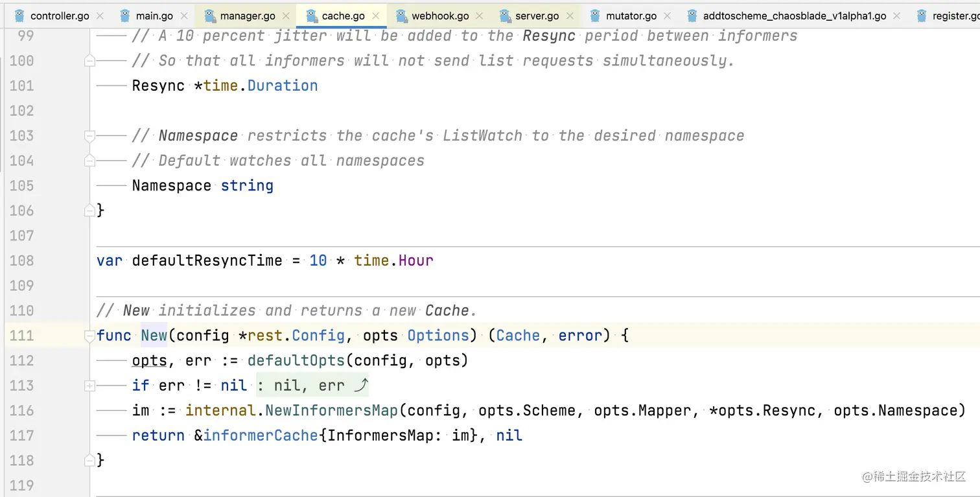The image size is (980, 497).
Task: Click the locked gopher icon on cache.go tab
Action: pyautogui.click(x=311, y=16)
